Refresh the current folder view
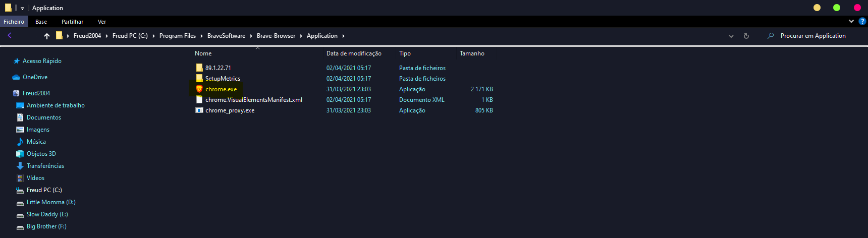The height and width of the screenshot is (238, 868). point(746,36)
